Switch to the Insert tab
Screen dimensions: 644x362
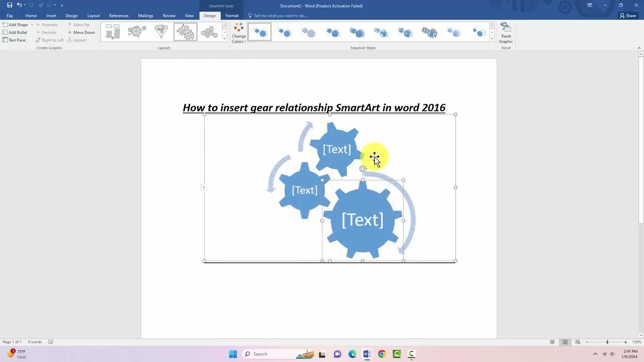tap(51, 16)
